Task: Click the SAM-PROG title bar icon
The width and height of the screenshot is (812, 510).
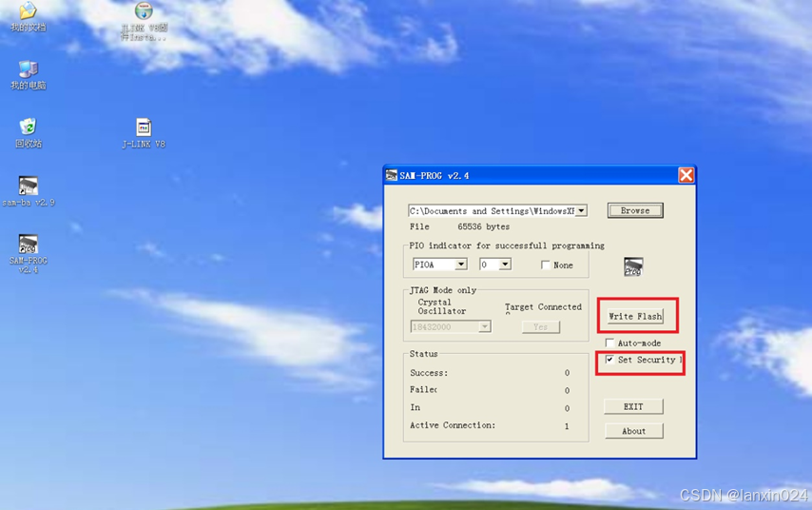Action: [392, 176]
